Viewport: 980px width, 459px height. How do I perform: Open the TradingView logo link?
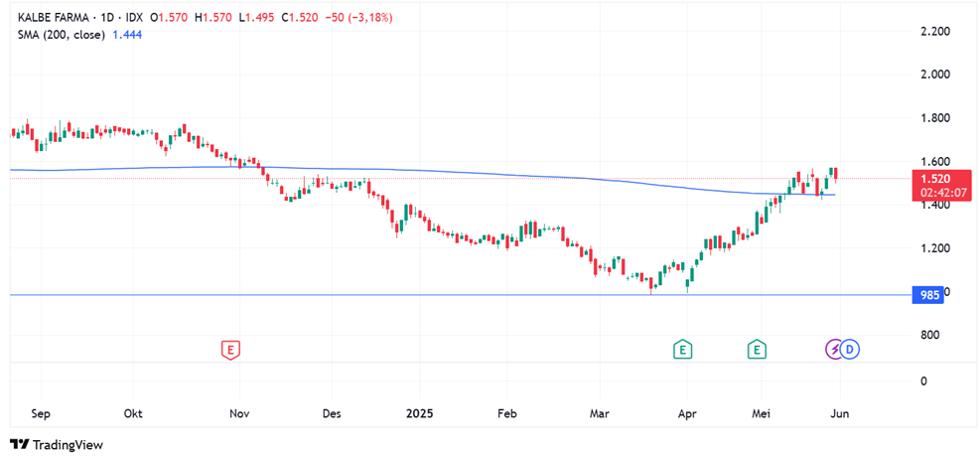pos(57,445)
